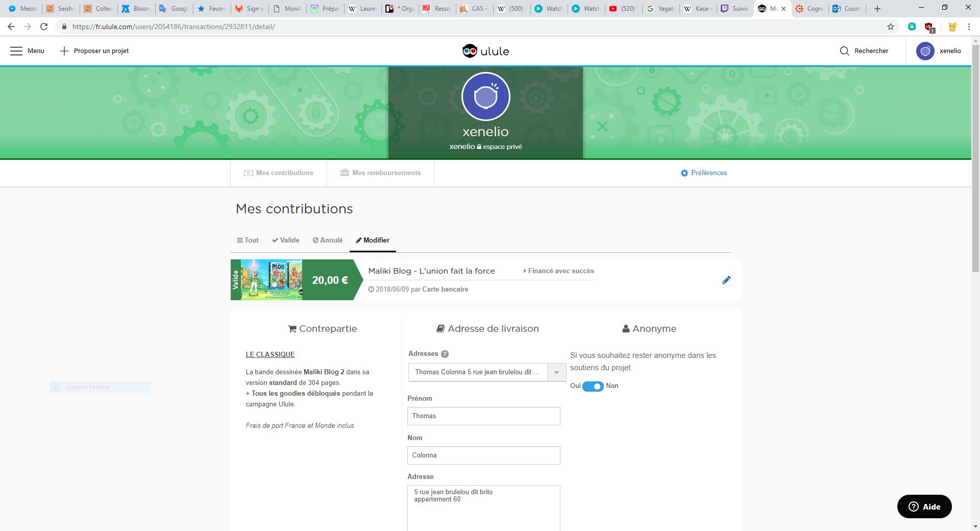Bookmark page with the star icon
The width and height of the screenshot is (980, 531).
tap(891, 27)
